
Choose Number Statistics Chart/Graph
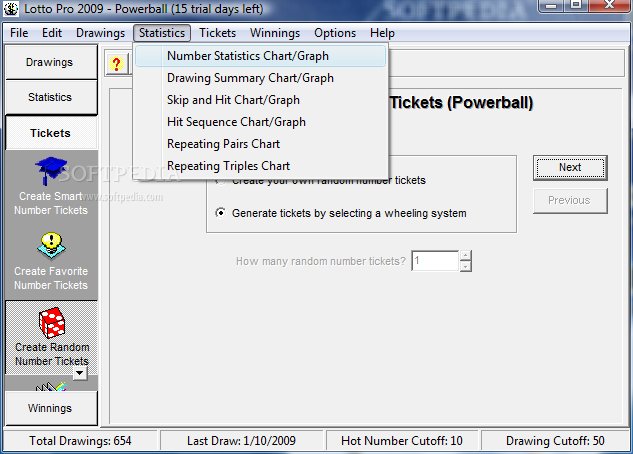click(260, 56)
